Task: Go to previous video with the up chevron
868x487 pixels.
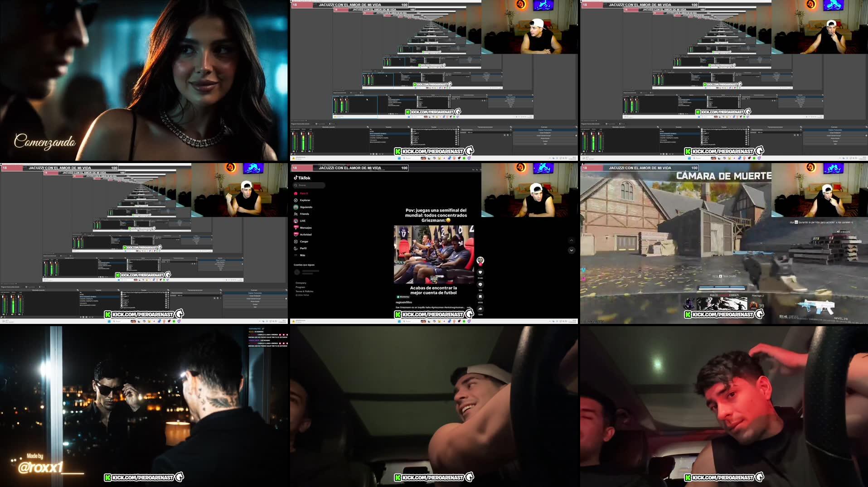Action: [x=572, y=241]
